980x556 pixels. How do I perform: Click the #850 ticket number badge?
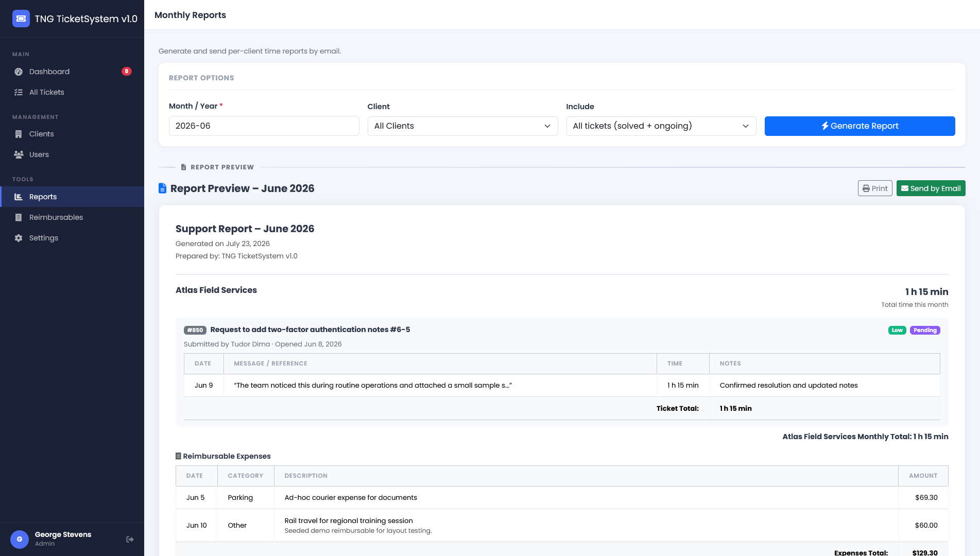click(195, 330)
